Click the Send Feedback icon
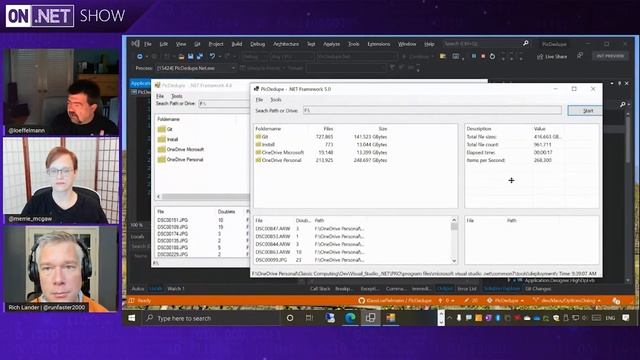640x360 pixels. [580, 56]
